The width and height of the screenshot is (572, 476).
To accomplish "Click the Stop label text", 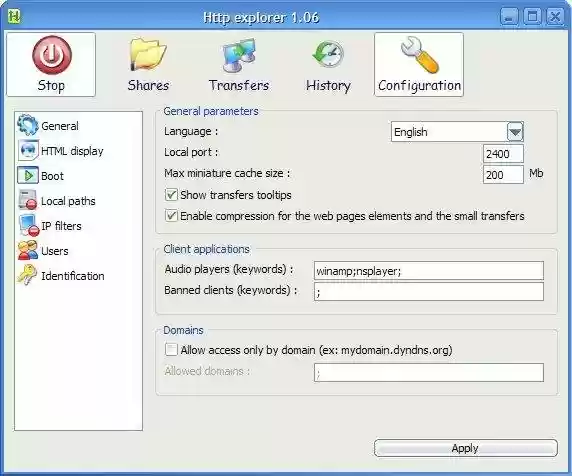I will [x=51, y=86].
